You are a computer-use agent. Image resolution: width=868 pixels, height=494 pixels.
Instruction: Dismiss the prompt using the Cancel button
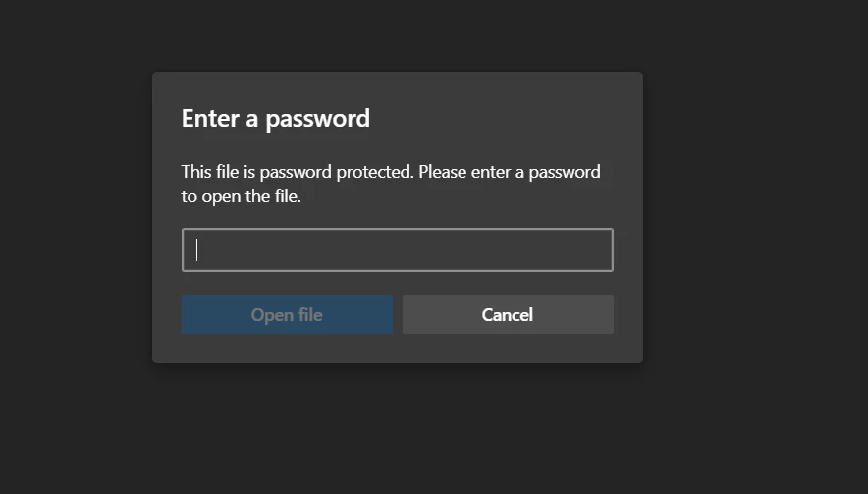point(508,314)
